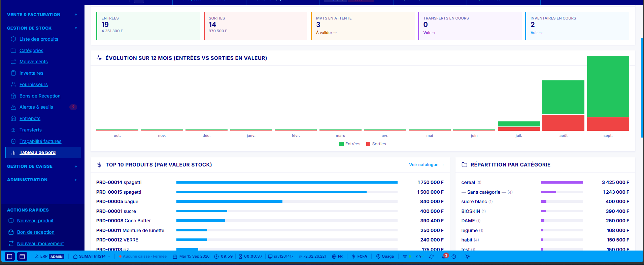644x265 pixels.
Task: Toggle the light theme sun icon
Action: [x=467, y=256]
